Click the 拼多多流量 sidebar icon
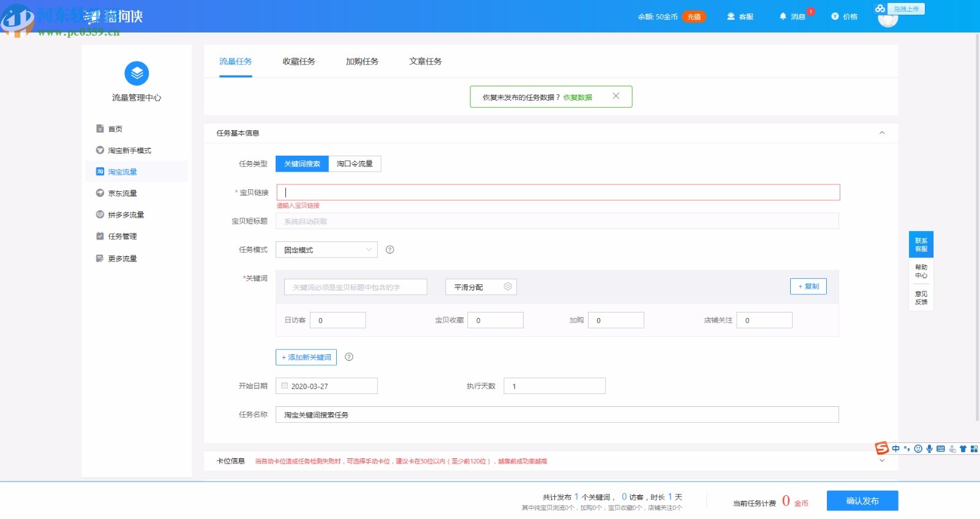 point(100,214)
